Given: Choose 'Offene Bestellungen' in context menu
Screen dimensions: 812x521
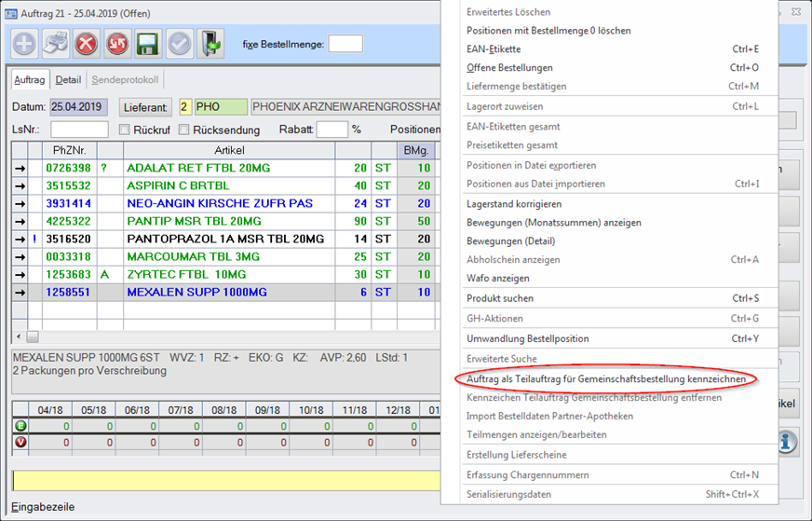Looking at the screenshot, I should tap(509, 68).
